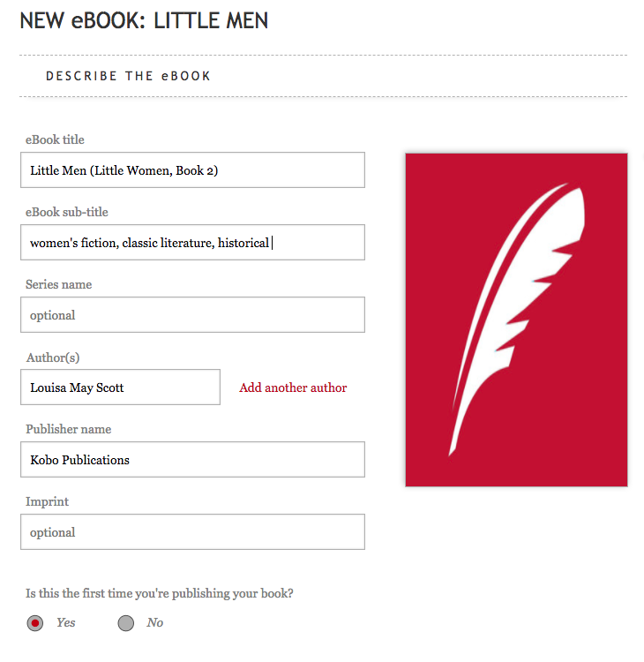This screenshot has height=662, width=644.
Task: Click the 'DESCRIBE THE eBOOK' section header
Action: [x=128, y=76]
